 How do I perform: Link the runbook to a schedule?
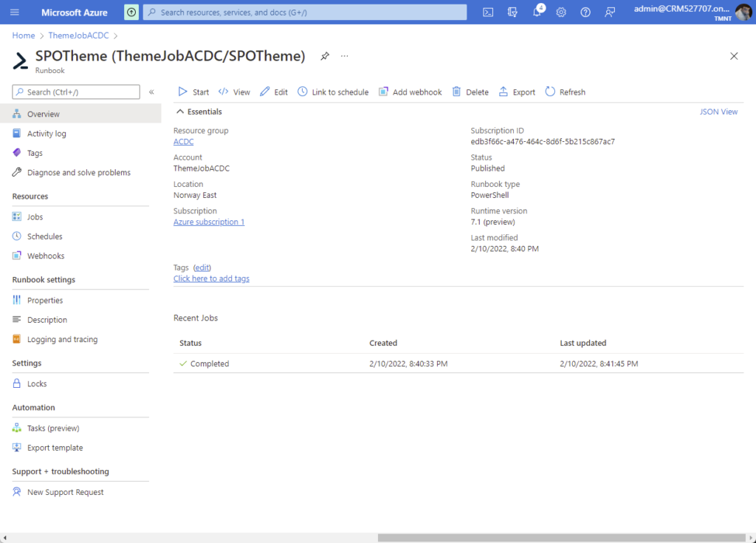pyautogui.click(x=333, y=92)
